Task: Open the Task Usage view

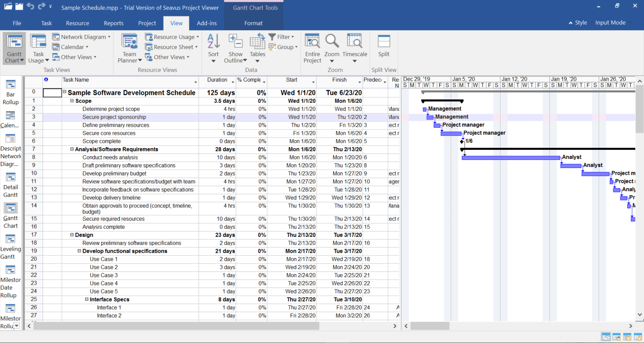Action: (38, 49)
